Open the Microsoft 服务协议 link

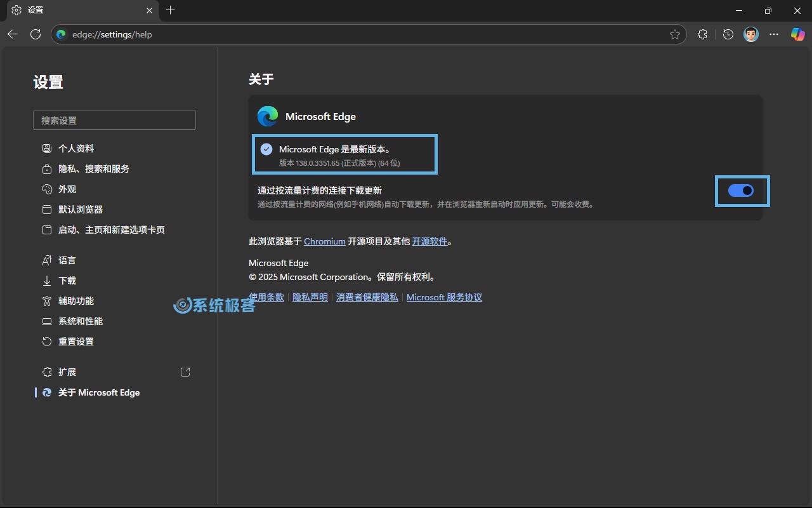444,297
